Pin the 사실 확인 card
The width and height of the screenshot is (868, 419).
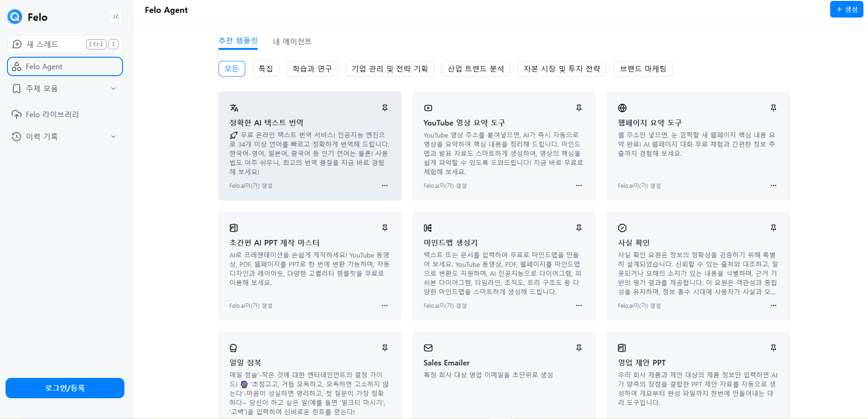[774, 228]
